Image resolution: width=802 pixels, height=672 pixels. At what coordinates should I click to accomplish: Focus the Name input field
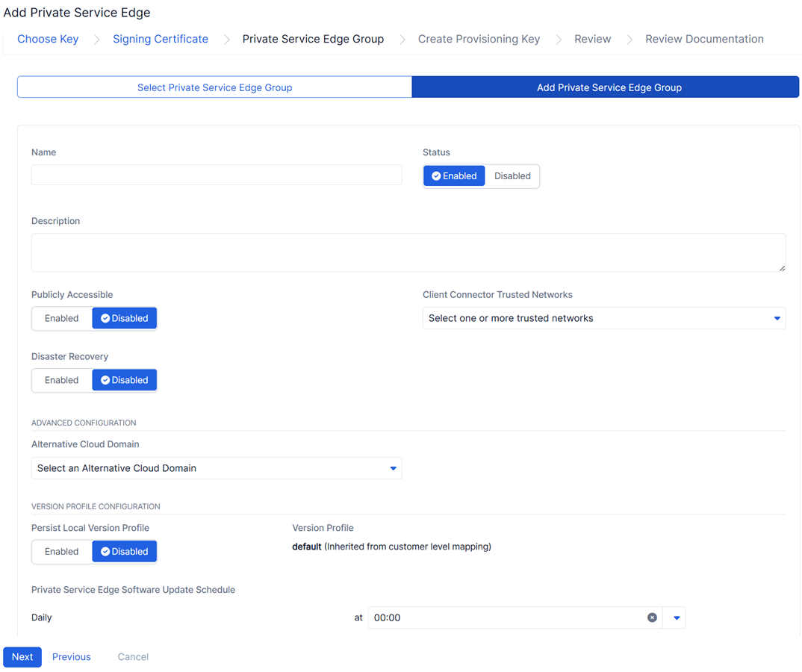click(x=217, y=175)
